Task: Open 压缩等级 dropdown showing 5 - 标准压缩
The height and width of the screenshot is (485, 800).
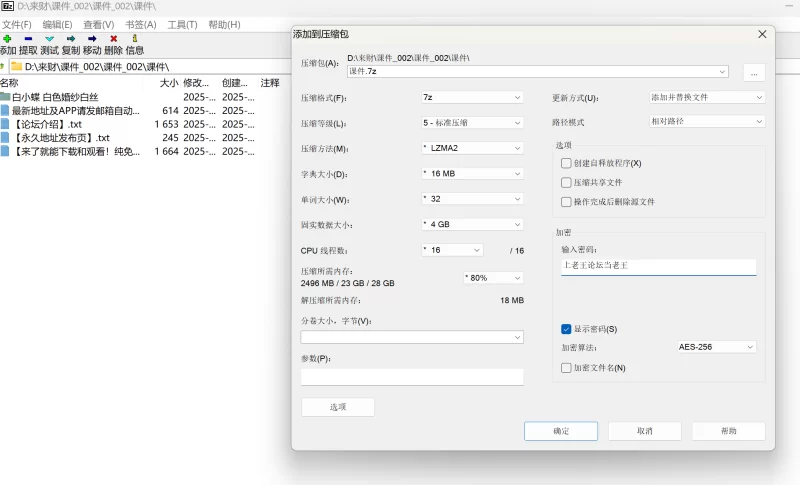Action: point(472,122)
